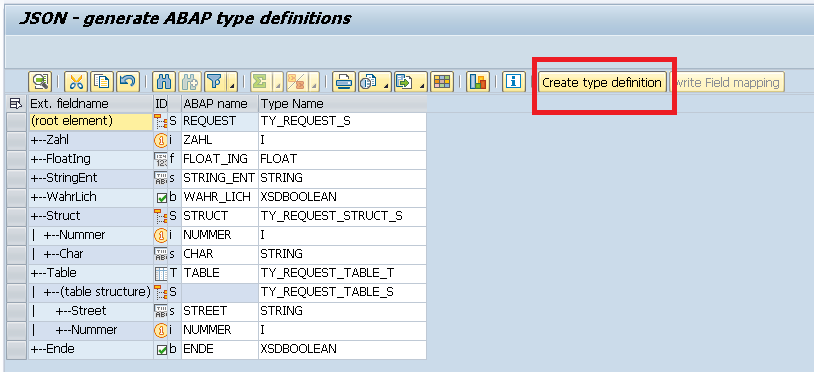This screenshot has width=814, height=372.
Task: Select row marker for +--Ende row
Action: (17, 349)
